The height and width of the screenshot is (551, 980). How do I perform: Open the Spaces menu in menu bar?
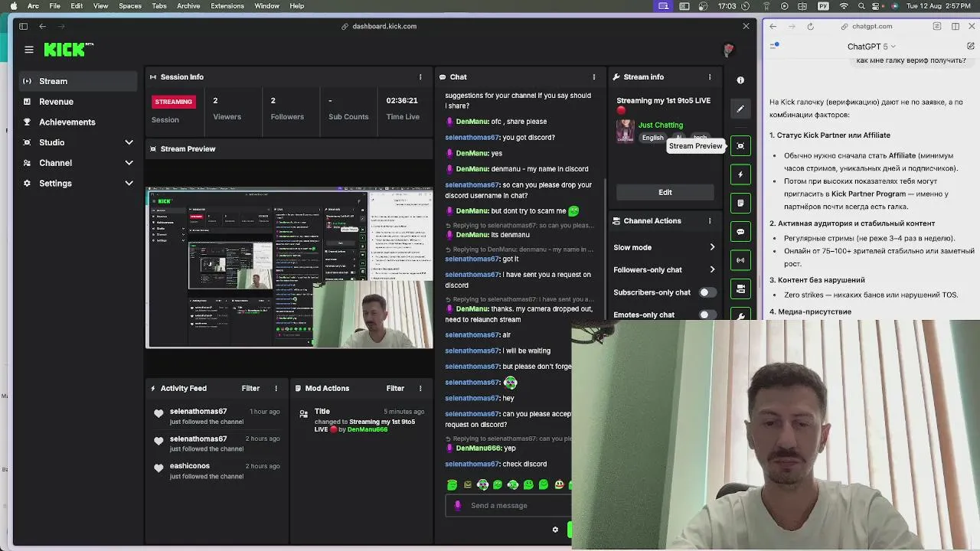point(130,6)
